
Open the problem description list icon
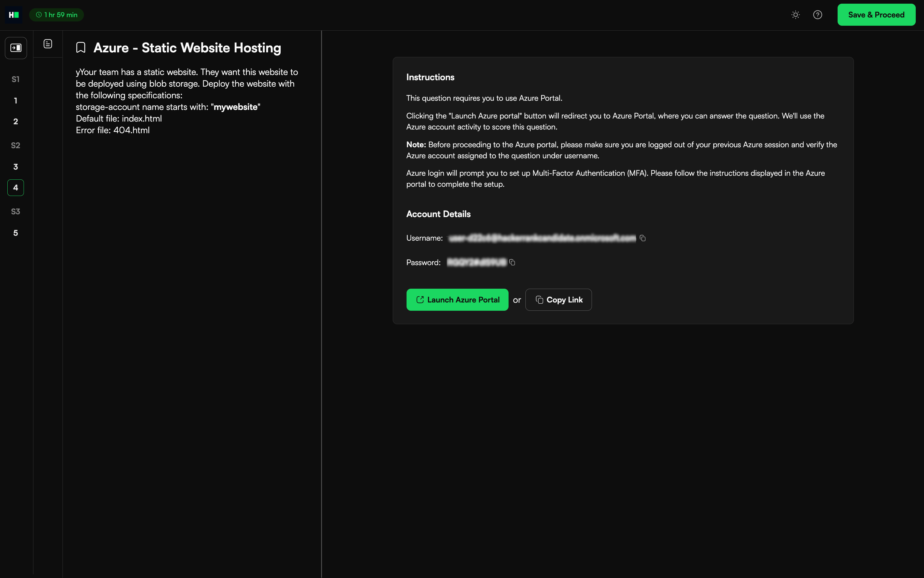(x=48, y=44)
